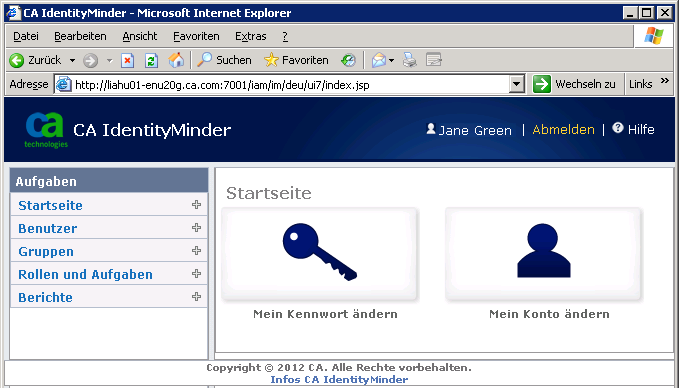Click the Adresse label
684x388 pixels.
[29, 84]
